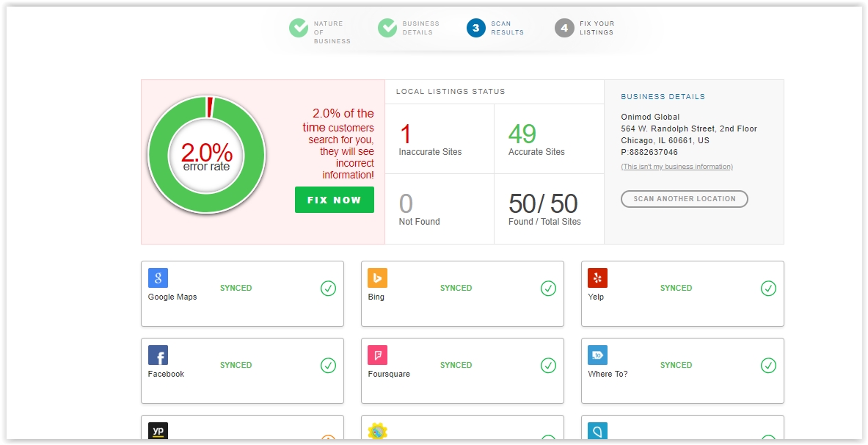Click the synced checkmark in Where To? card
The width and height of the screenshot is (868, 445).
768,365
